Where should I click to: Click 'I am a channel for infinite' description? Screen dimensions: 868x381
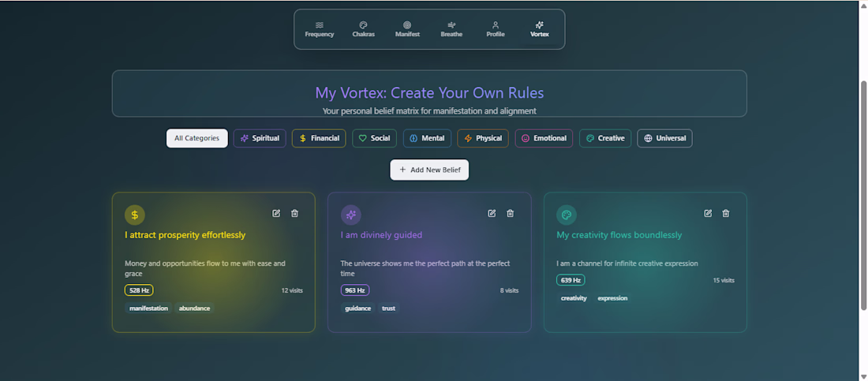627,263
